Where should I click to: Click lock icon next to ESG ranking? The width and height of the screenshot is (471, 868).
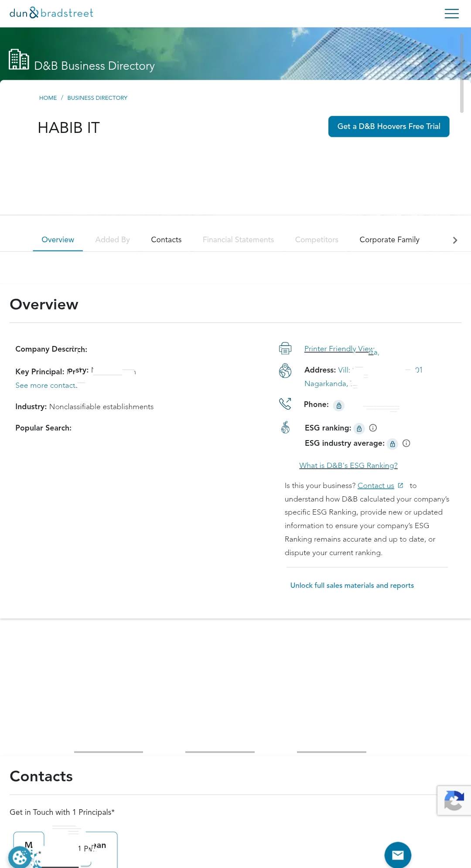[359, 429]
